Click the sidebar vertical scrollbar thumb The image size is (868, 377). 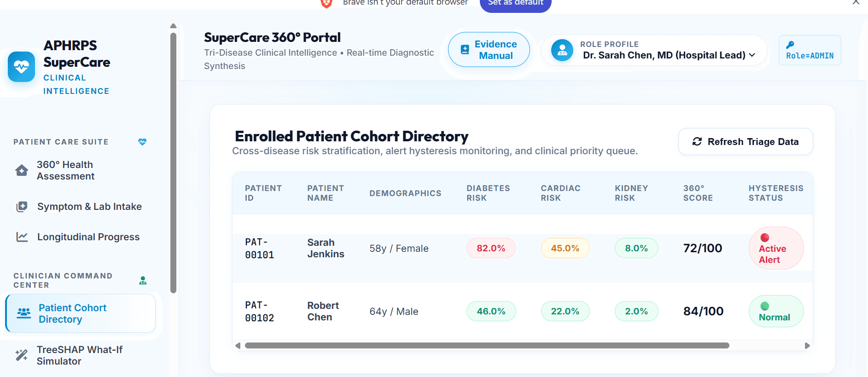pyautogui.click(x=173, y=163)
